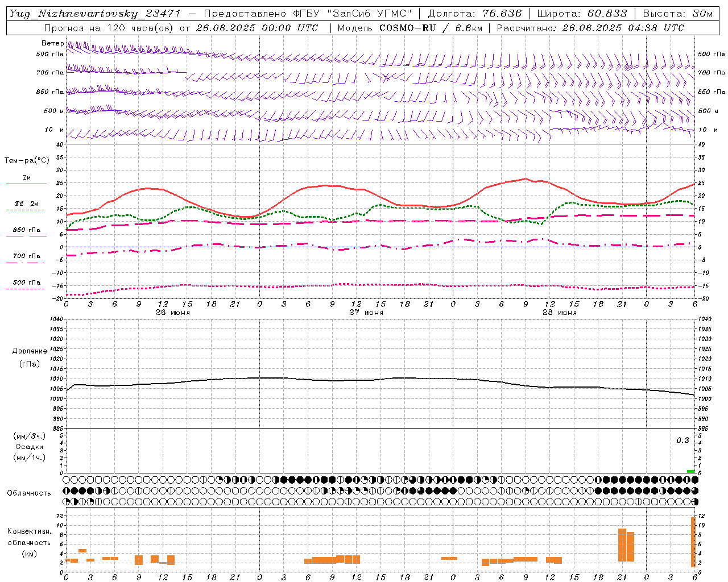
Task: Click the red 2м temperature legend line
Action: click(x=26, y=184)
